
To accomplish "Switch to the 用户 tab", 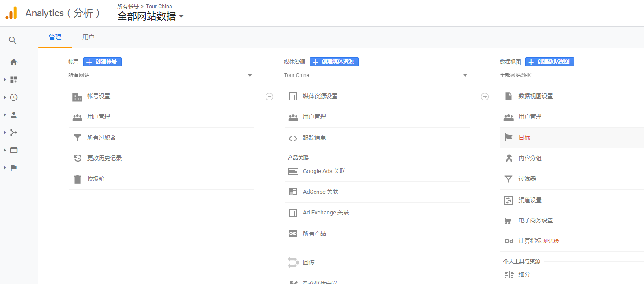I will click(89, 37).
